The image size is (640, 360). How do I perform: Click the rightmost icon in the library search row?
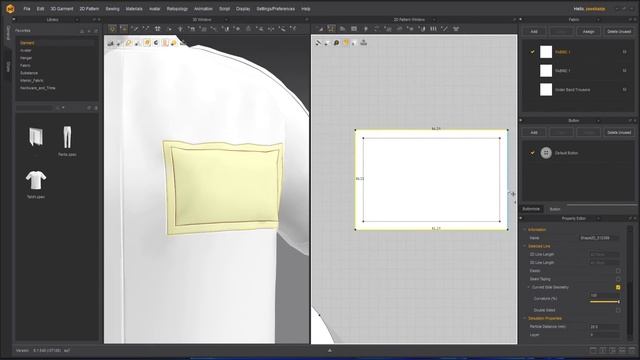coord(96,108)
